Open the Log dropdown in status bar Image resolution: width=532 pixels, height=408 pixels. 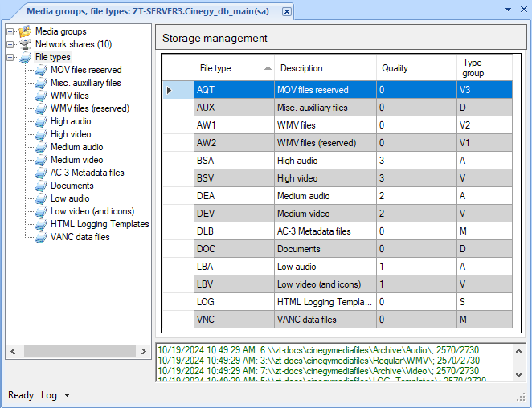[x=55, y=395]
